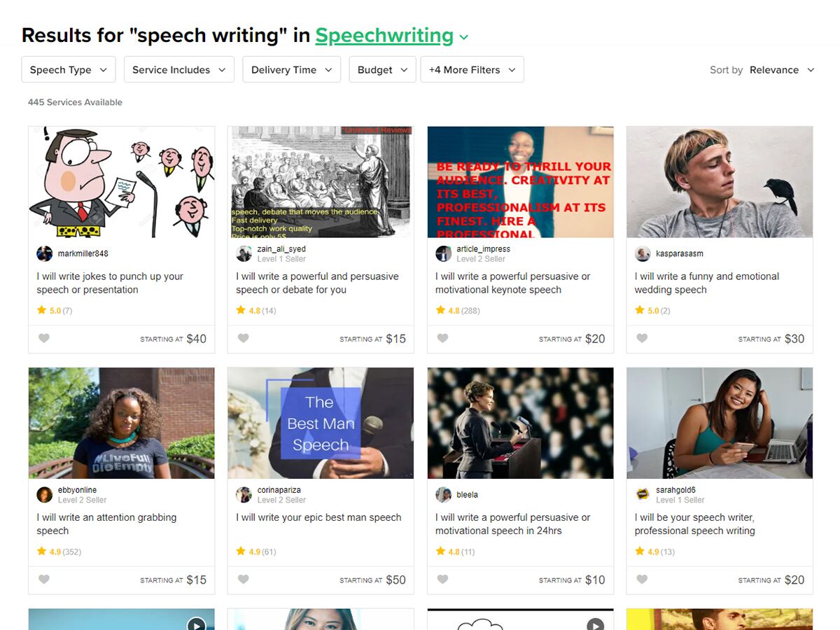840x630 pixels.
Task: Save the bleela 24hrs speech gig heart
Action: (x=443, y=580)
